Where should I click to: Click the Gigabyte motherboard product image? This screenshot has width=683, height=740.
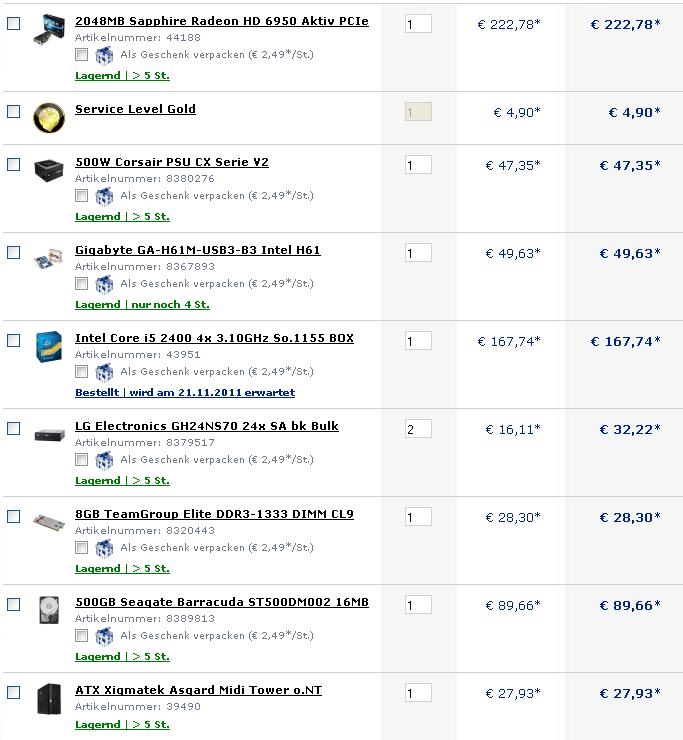(x=48, y=257)
